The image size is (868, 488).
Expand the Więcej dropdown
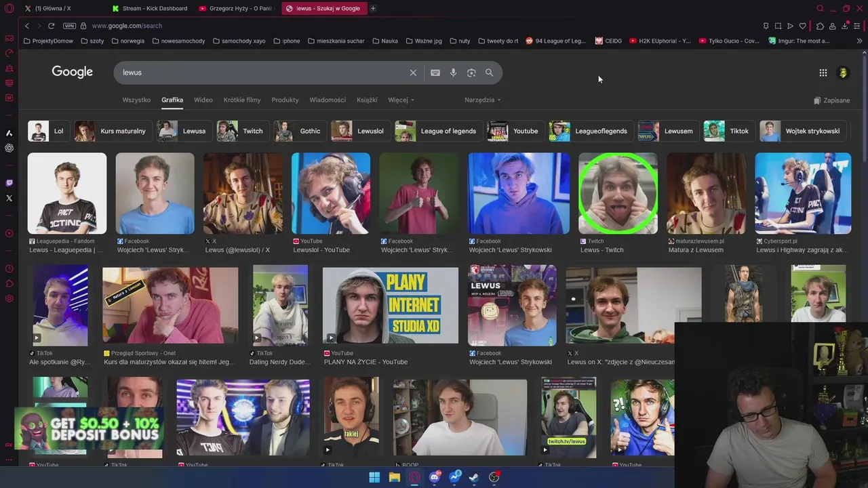(401, 100)
